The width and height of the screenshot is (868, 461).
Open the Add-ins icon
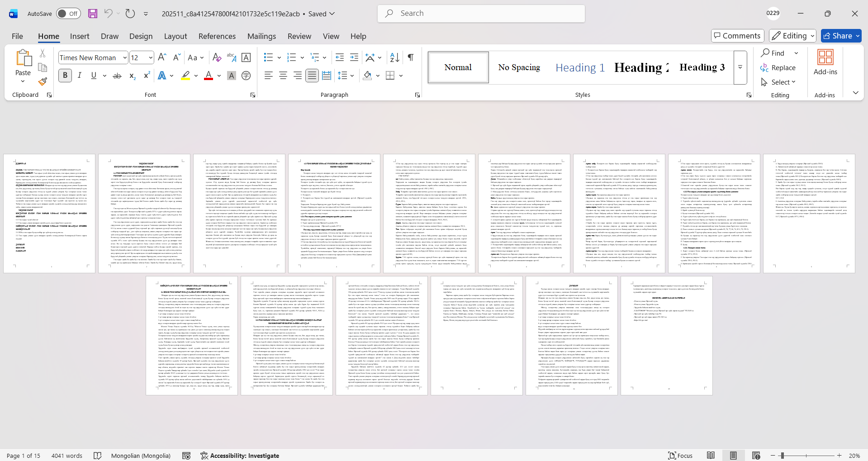[825, 62]
